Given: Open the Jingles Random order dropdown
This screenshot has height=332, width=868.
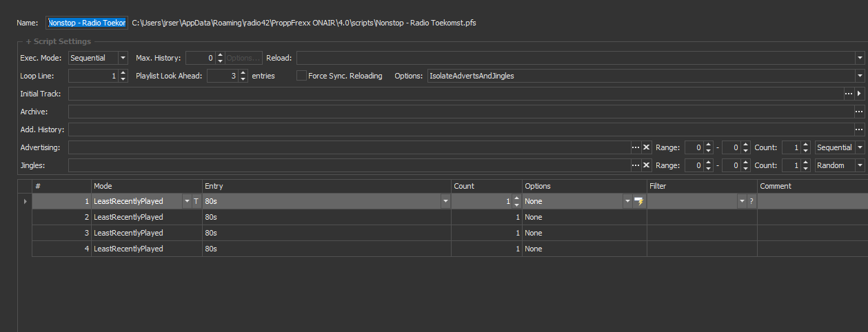Looking at the screenshot, I should click(860, 165).
